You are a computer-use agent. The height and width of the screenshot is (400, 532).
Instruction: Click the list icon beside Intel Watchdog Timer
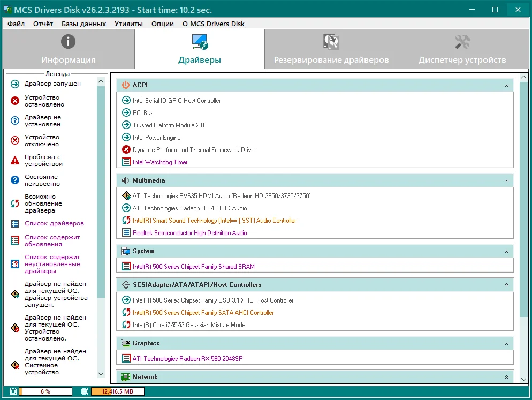[126, 162]
